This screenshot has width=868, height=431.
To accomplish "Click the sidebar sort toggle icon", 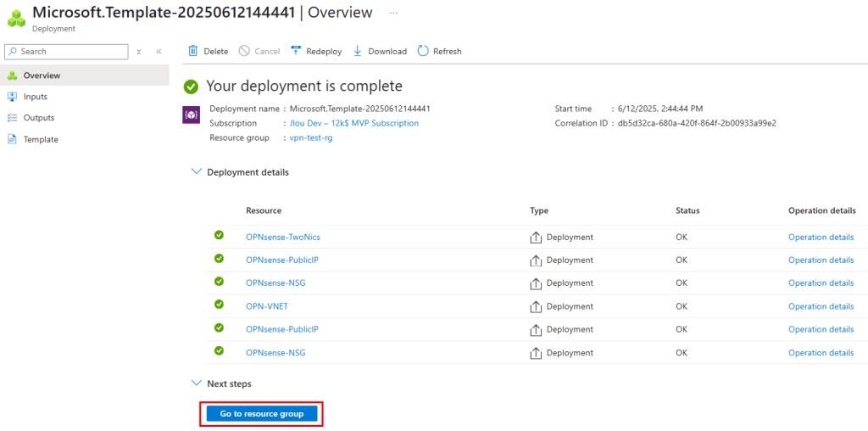I will pyautogui.click(x=139, y=52).
